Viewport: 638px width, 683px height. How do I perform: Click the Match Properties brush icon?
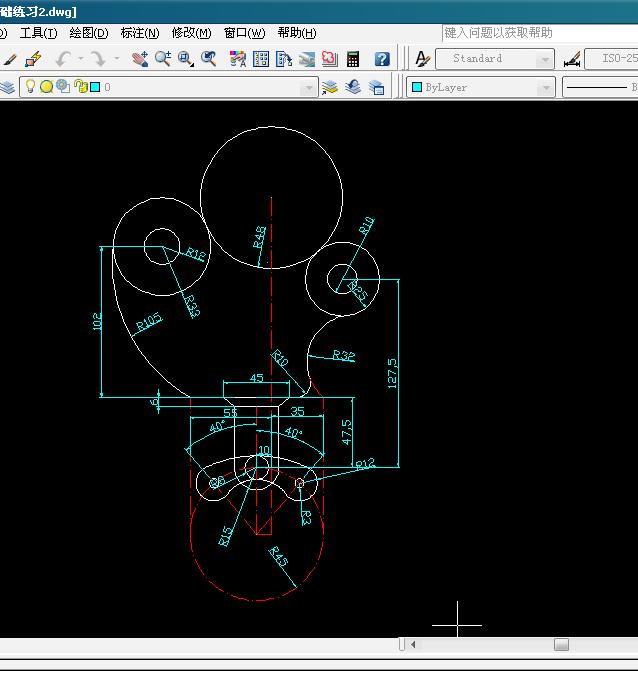point(10,59)
